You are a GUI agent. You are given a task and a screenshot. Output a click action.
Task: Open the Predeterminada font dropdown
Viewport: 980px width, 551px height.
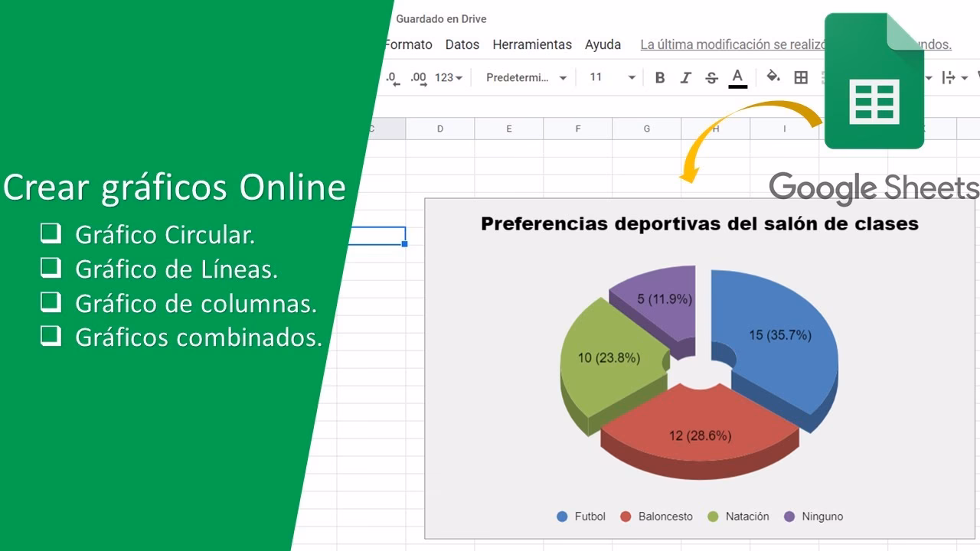tap(525, 77)
